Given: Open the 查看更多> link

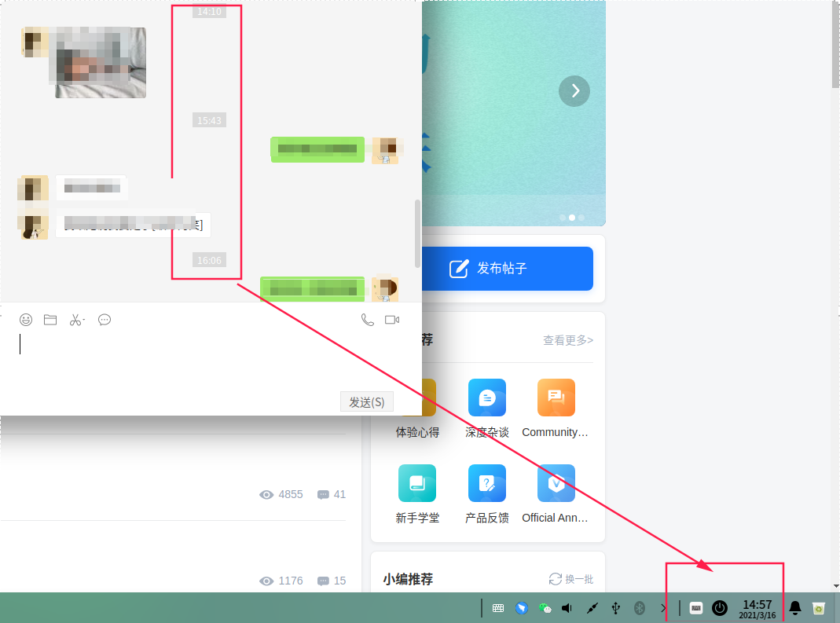Looking at the screenshot, I should [x=568, y=340].
